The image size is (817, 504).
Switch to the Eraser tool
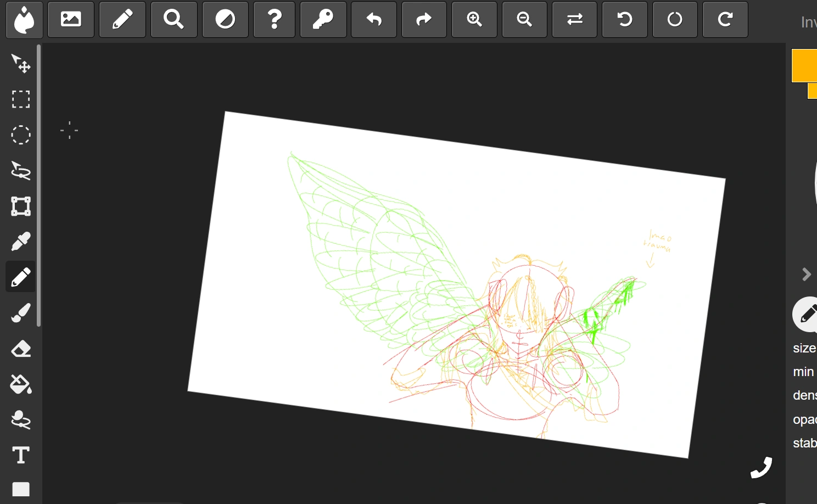click(21, 349)
